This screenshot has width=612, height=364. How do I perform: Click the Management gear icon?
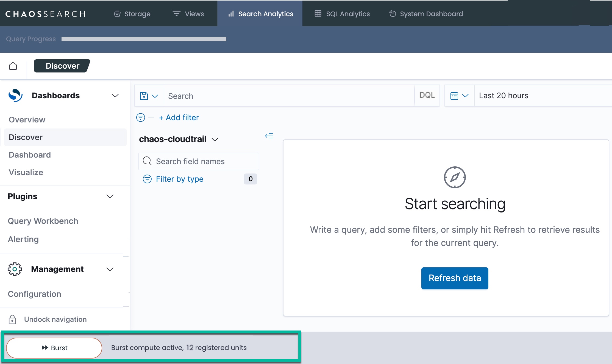[15, 269]
